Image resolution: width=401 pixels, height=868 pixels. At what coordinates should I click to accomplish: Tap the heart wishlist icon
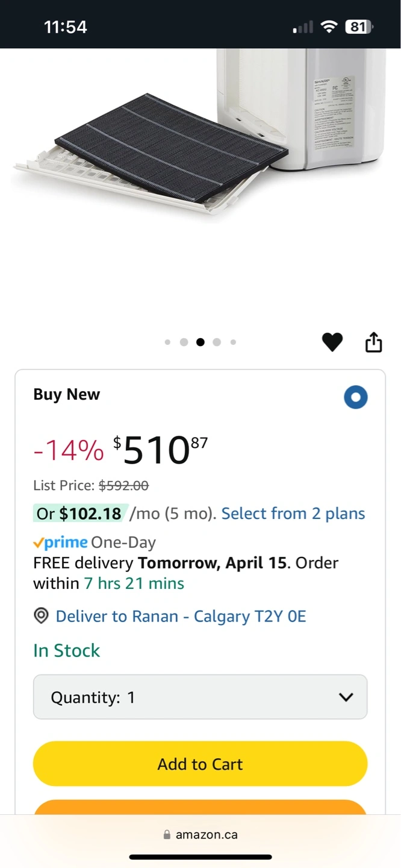pyautogui.click(x=332, y=342)
